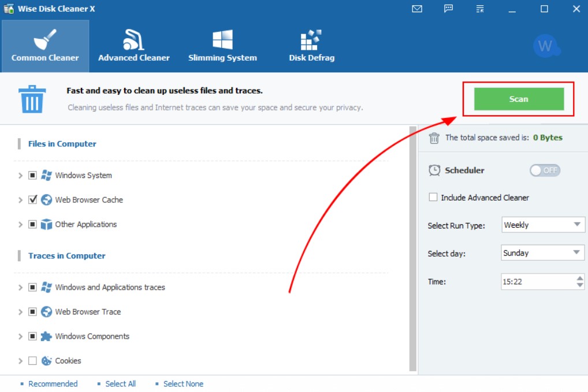The width and height of the screenshot is (588, 392).
Task: Click the vertical scrollbar of the list
Action: pos(413,249)
